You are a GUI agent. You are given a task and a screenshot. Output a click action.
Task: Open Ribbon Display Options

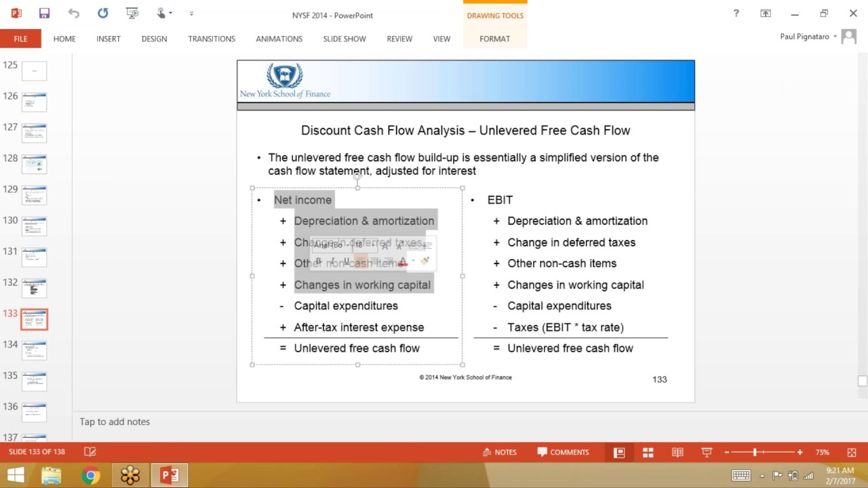click(x=766, y=14)
